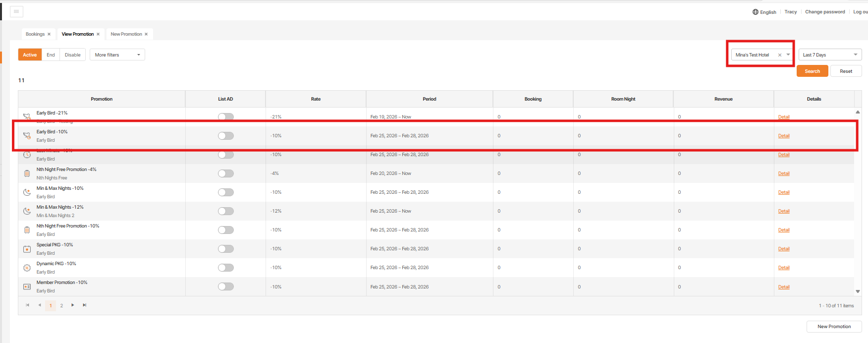Close the Bookings tab

(x=49, y=34)
